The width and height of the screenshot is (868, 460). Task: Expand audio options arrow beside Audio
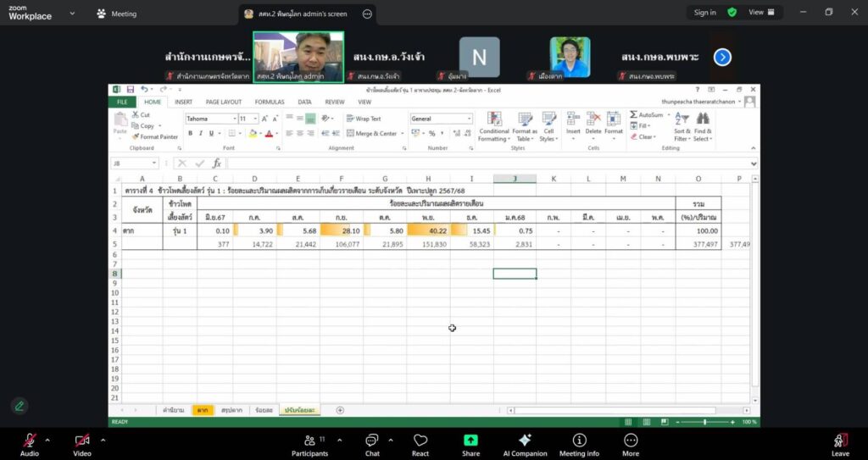tap(47, 440)
